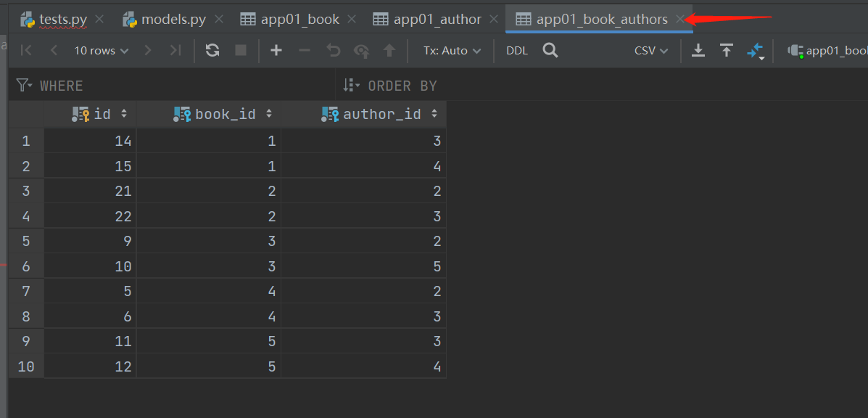
Task: Click id cell with value 6
Action: (90, 316)
